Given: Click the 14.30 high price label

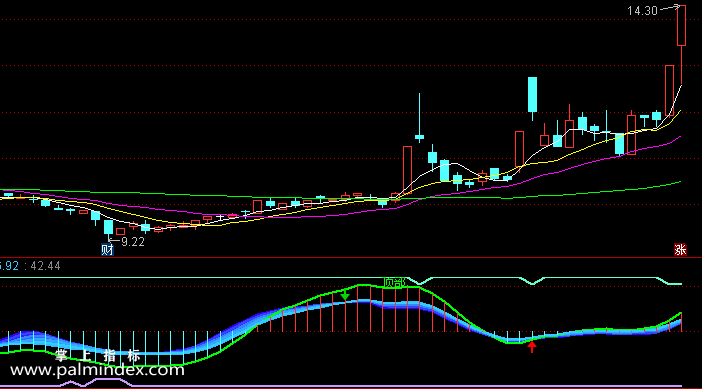Looking at the screenshot, I should (642, 11).
